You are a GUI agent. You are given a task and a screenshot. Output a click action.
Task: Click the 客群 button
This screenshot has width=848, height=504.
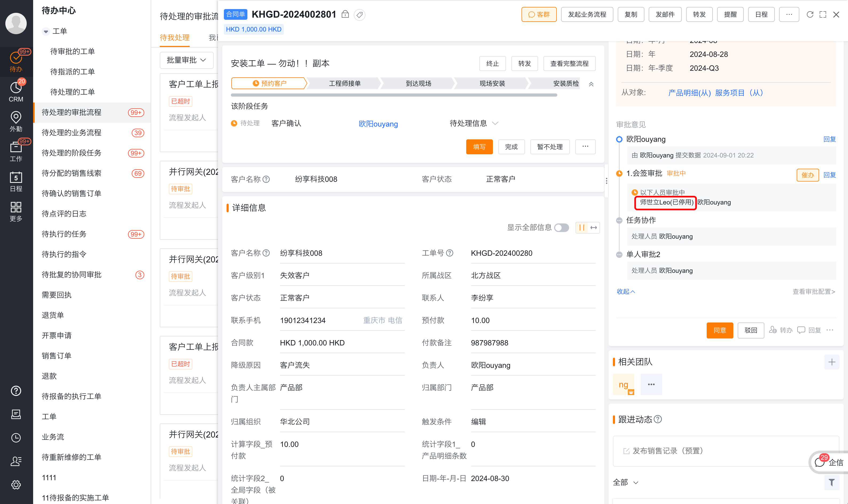[x=539, y=15]
